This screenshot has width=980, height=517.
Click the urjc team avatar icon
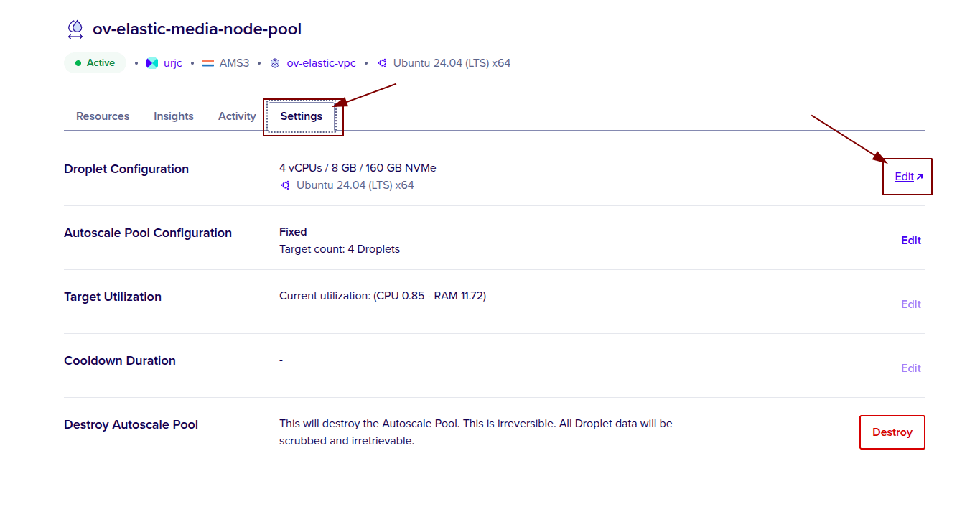pos(151,63)
